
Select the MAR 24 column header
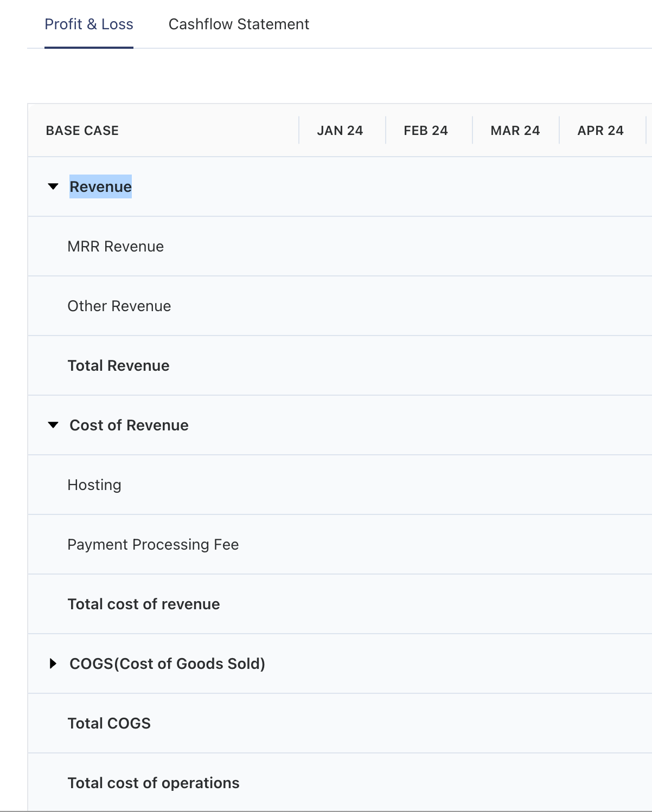[x=515, y=130]
